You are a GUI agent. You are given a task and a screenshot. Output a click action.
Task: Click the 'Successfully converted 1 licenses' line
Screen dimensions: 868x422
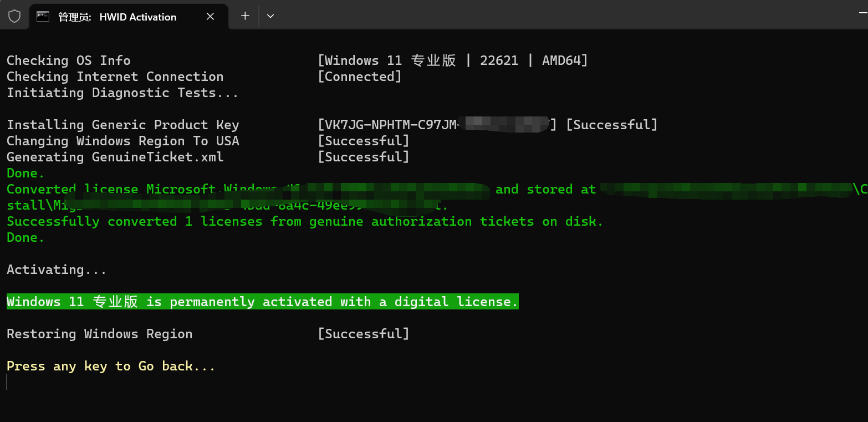[x=305, y=221]
